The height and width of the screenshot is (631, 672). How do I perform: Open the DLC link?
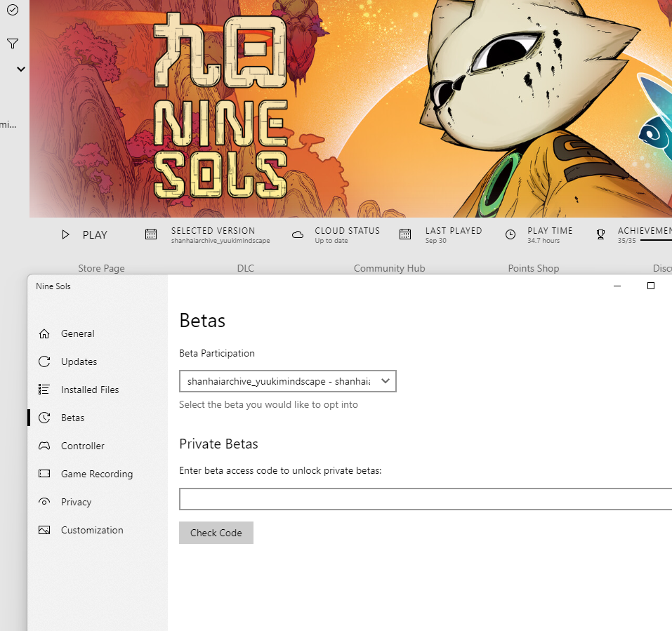[246, 268]
